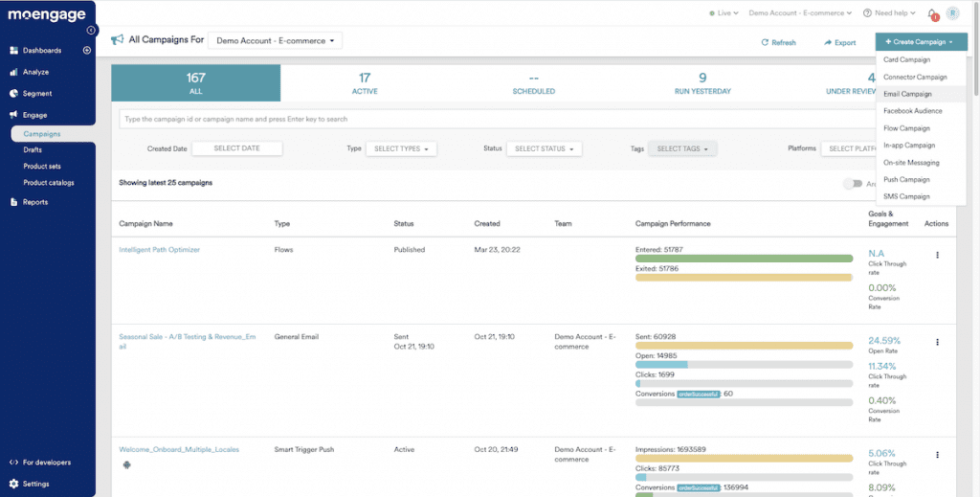Click the orderSuccessful tag for Seasonal Sale
This screenshot has width=980, height=497.
tap(699, 394)
